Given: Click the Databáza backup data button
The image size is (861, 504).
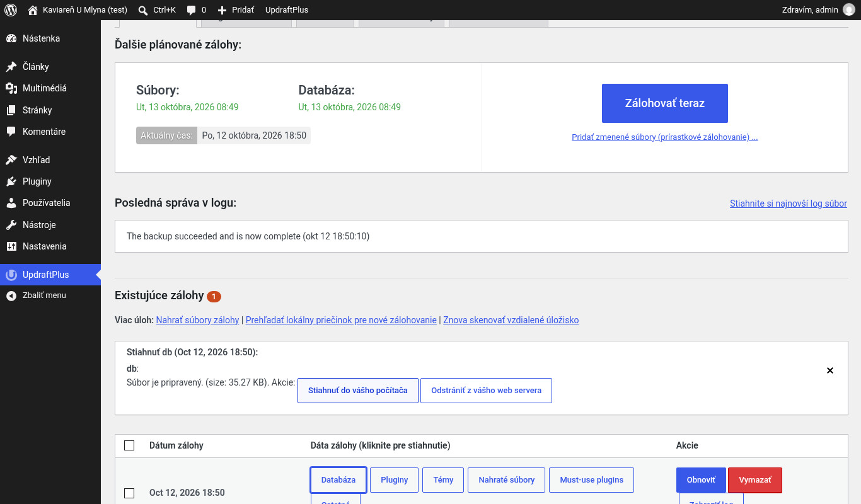Looking at the screenshot, I should click(x=338, y=480).
